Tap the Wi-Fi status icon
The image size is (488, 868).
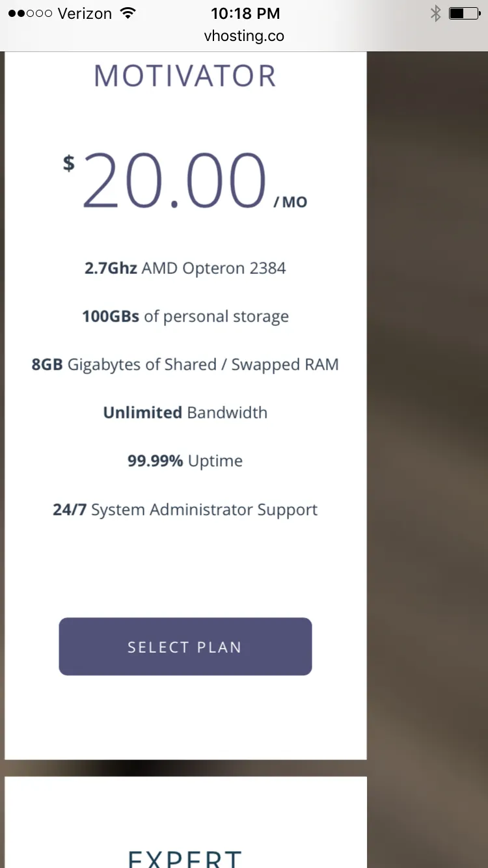pos(128,14)
